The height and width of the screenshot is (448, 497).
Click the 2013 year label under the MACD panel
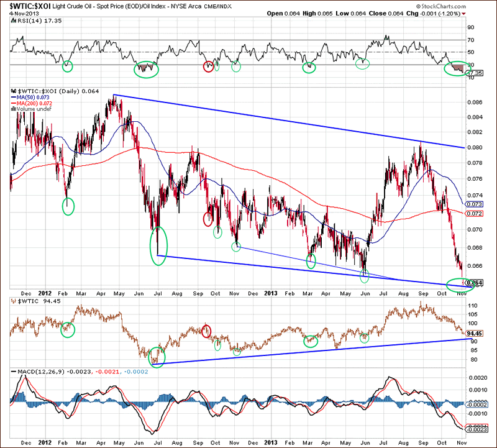271,442
